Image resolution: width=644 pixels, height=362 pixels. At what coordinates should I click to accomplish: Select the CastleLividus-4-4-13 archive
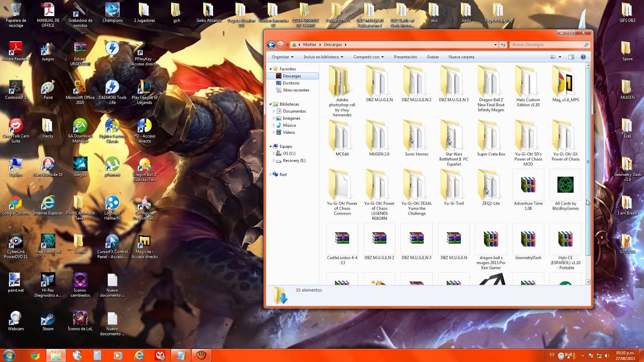[342, 245]
